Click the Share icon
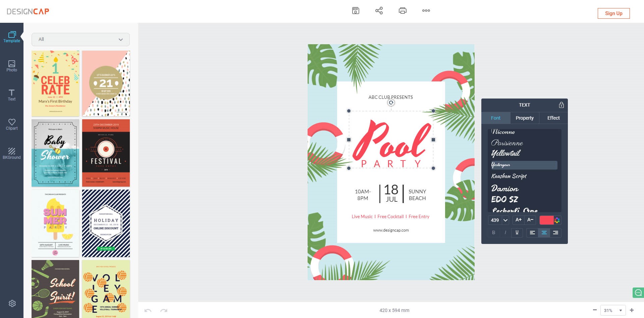The height and width of the screenshot is (318, 644). 379,11
